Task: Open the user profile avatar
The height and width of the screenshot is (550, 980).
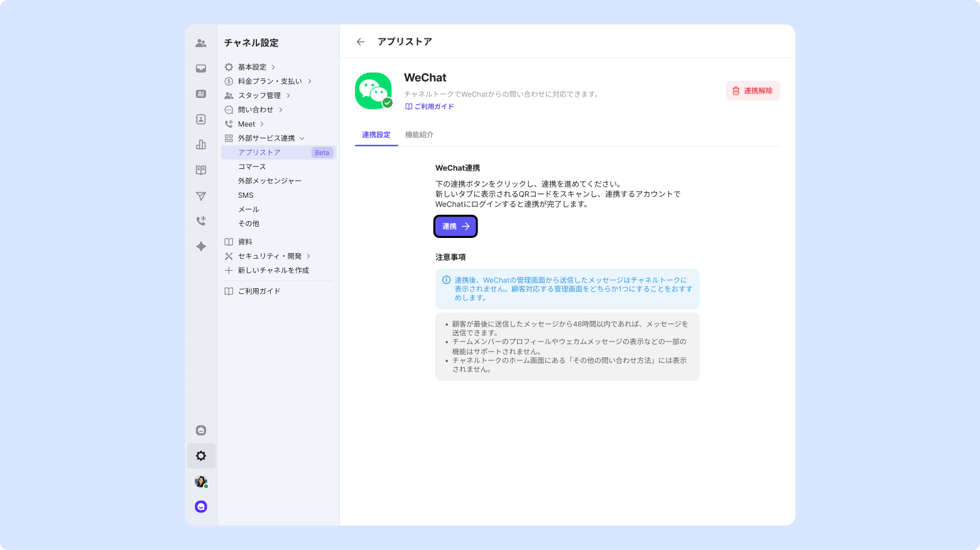Action: [201, 482]
